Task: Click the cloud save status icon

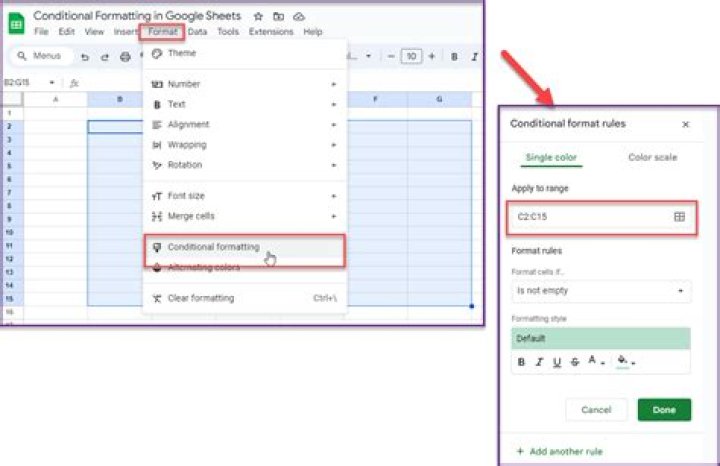Action: (298, 17)
